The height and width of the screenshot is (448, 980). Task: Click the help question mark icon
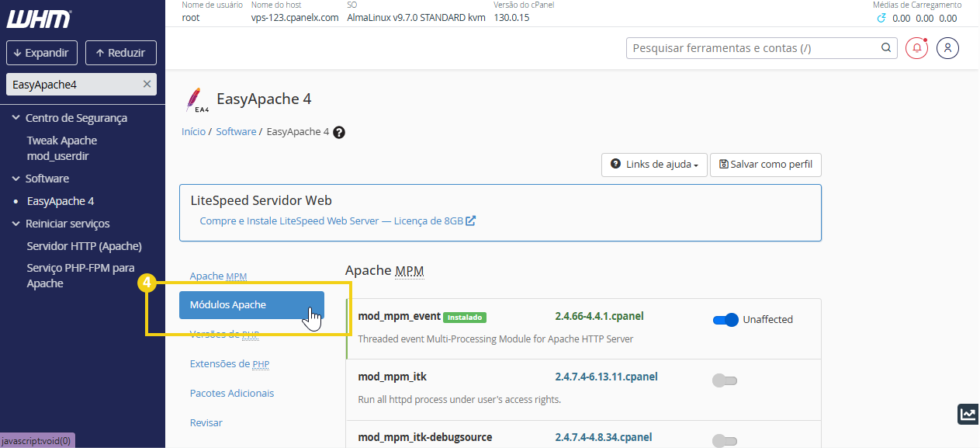(x=338, y=132)
